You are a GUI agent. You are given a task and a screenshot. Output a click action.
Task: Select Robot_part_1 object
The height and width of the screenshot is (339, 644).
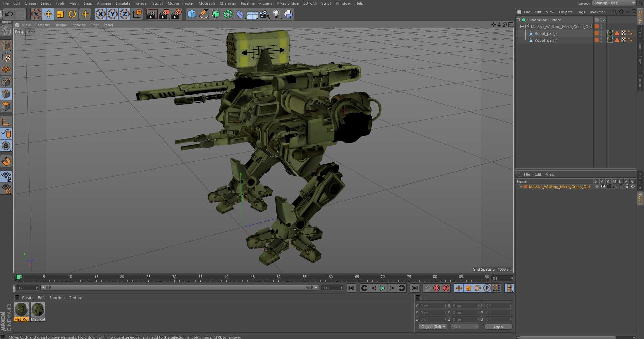pyautogui.click(x=546, y=40)
